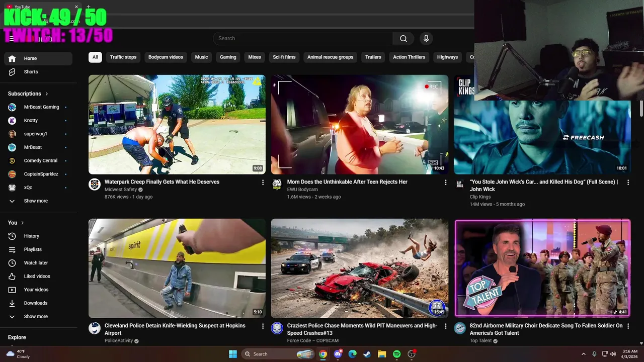The image size is (644, 362).
Task: Expand the Subscriptions header chevron
Action: (x=47, y=94)
